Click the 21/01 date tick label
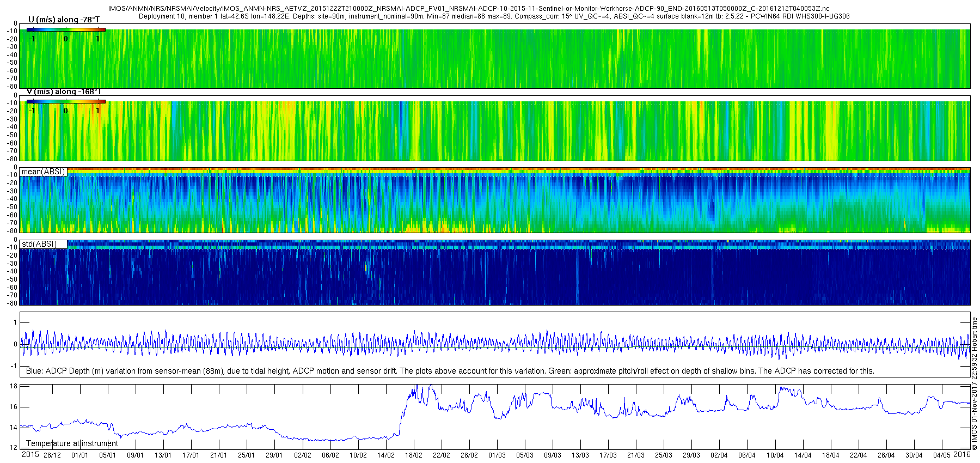This screenshot has width=980, height=463. [x=219, y=455]
